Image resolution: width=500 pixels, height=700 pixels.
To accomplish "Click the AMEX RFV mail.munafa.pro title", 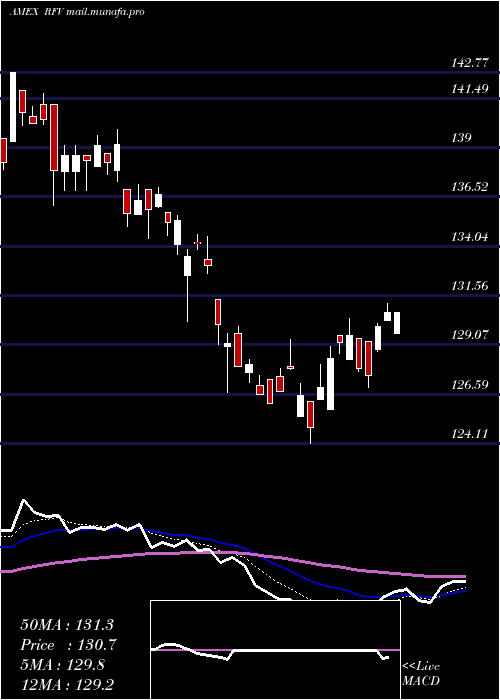I will coord(77,12).
